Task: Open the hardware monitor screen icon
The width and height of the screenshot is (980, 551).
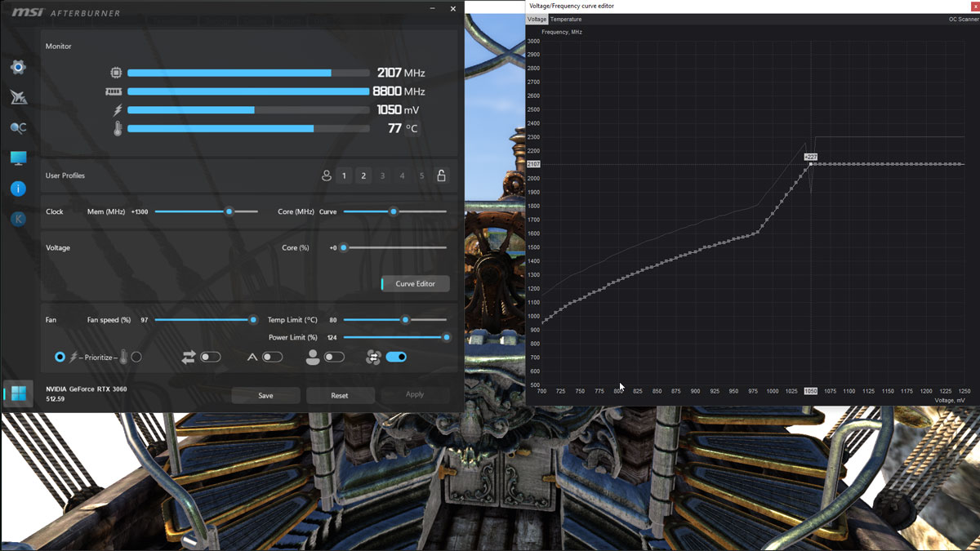Action: pyautogui.click(x=18, y=158)
